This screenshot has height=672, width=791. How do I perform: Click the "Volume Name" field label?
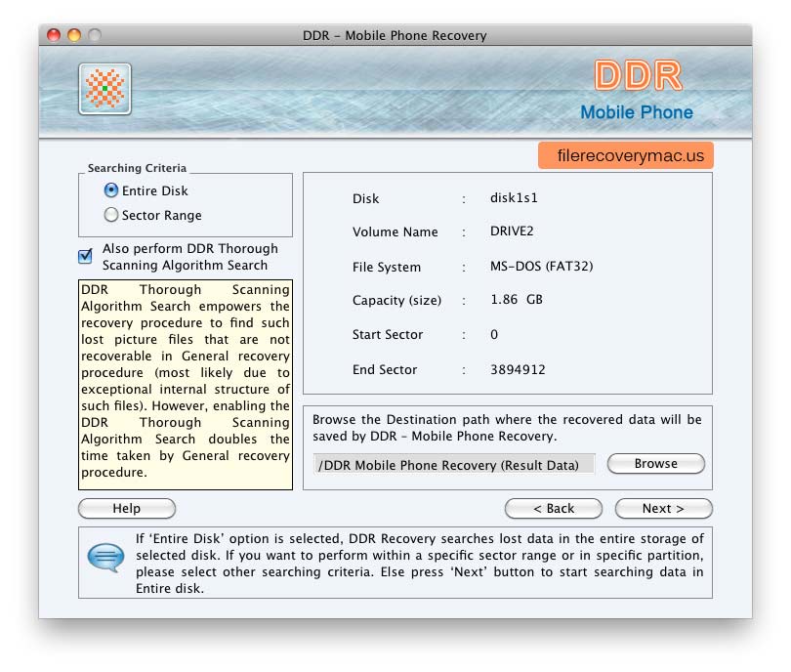395,232
